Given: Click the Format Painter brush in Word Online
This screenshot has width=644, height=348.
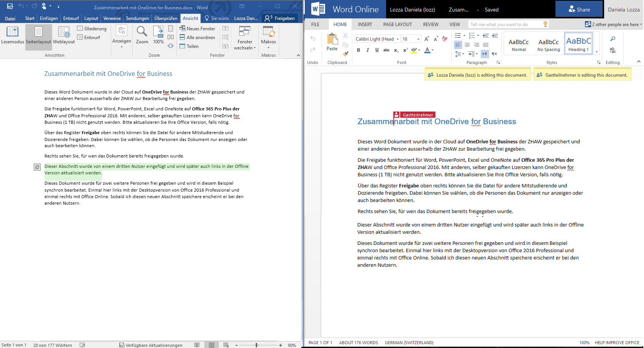Looking at the screenshot, I should tap(345, 54).
